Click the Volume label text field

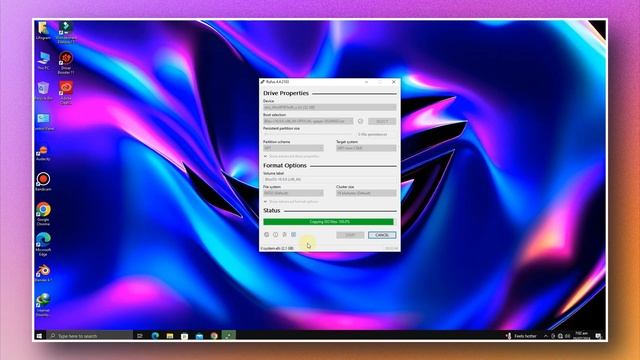pyautogui.click(x=329, y=179)
